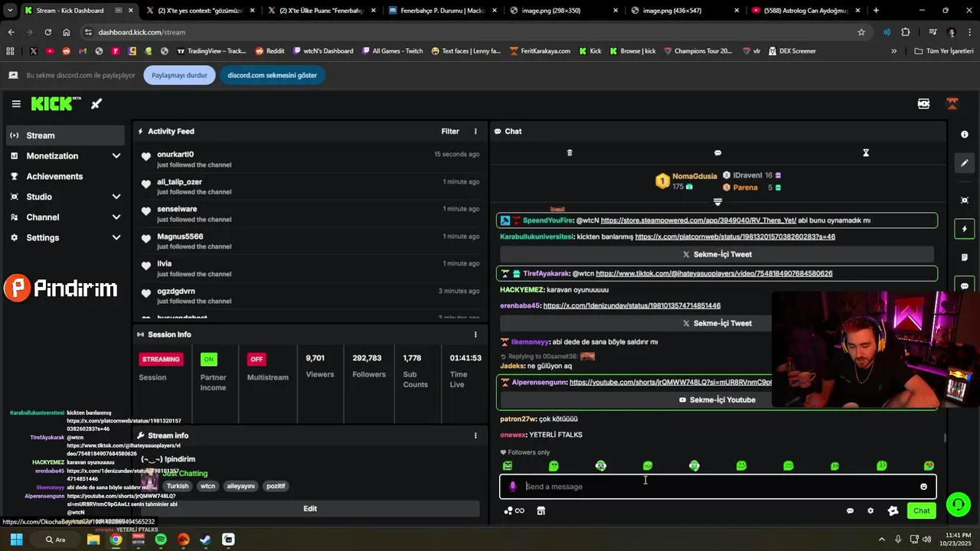Open the chat settings gear icon
This screenshot has width=980, height=551.
871,511
